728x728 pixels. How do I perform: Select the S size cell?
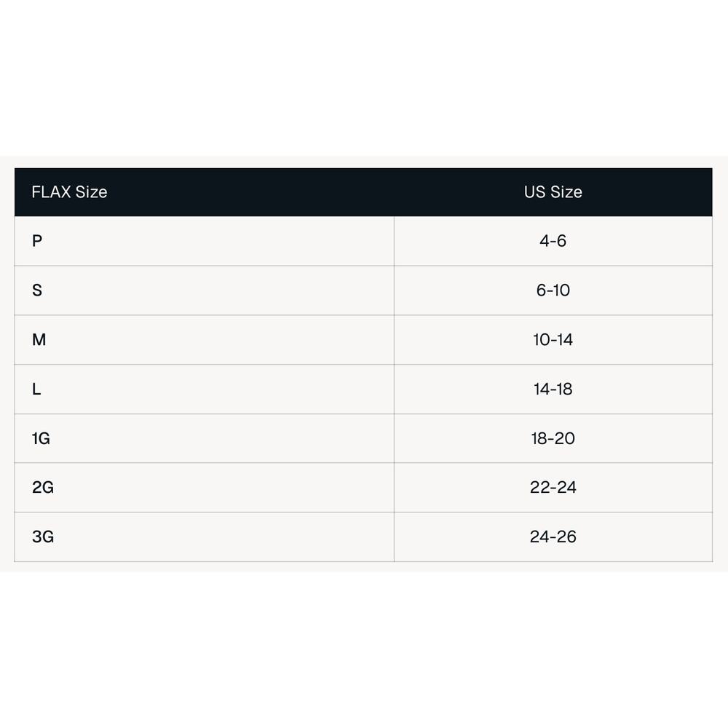205,290
